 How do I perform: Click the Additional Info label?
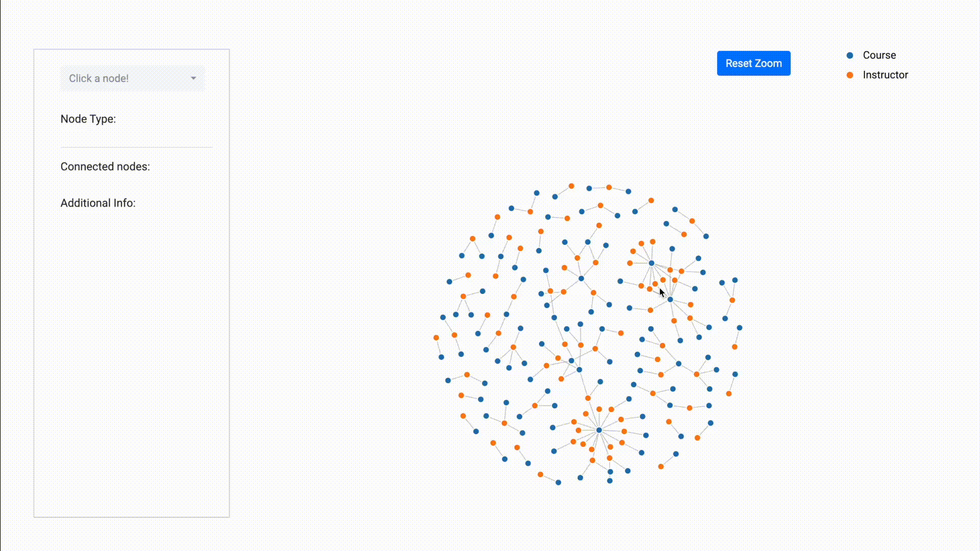pyautogui.click(x=98, y=203)
